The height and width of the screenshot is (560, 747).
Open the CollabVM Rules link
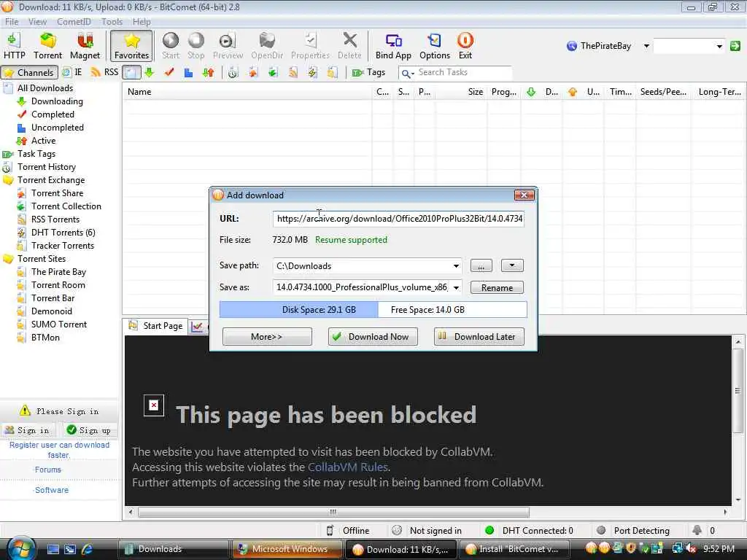click(x=348, y=467)
